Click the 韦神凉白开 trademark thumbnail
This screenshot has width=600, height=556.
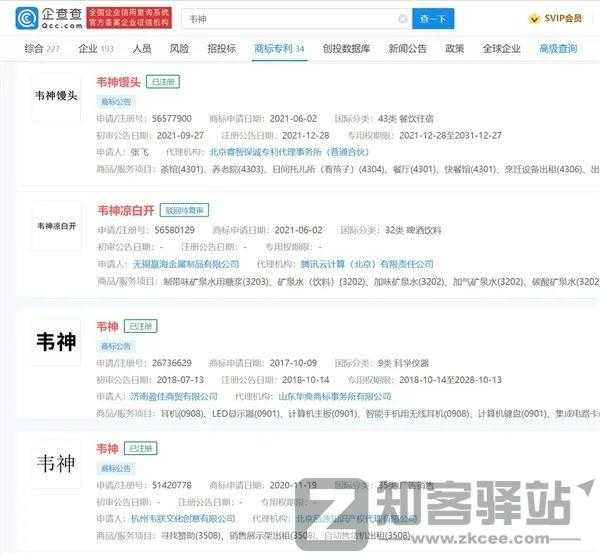point(56,226)
